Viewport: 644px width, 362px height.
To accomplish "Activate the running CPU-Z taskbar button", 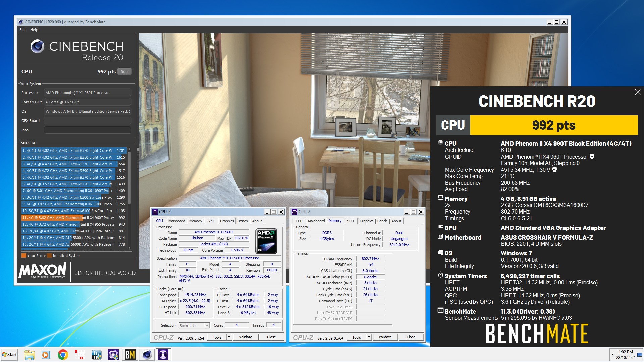I will pos(163,355).
